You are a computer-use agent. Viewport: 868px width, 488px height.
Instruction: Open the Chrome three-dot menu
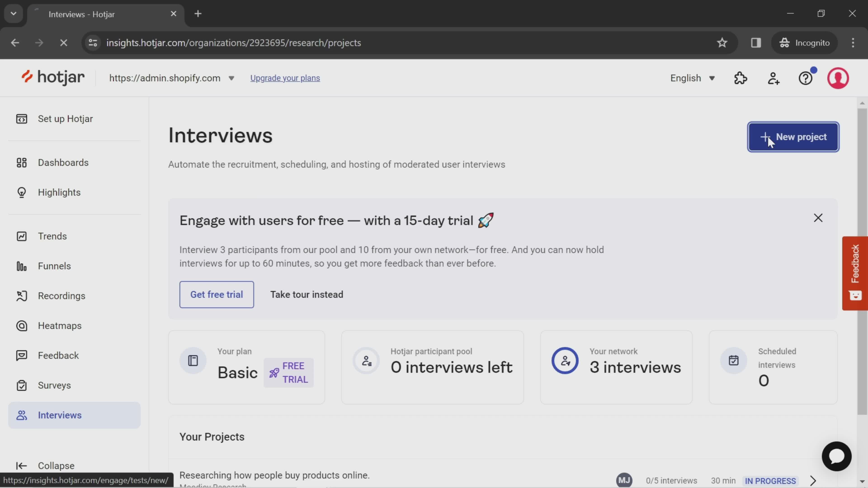[x=853, y=43]
